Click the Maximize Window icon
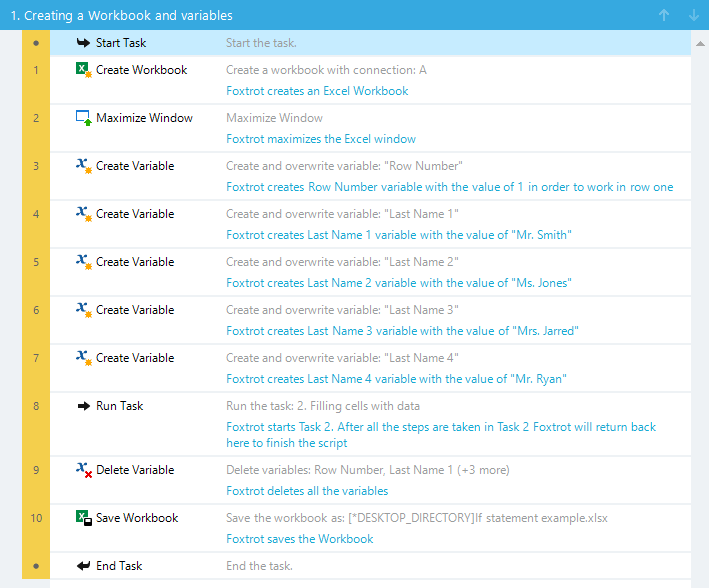The height and width of the screenshot is (588, 709). pos(84,118)
